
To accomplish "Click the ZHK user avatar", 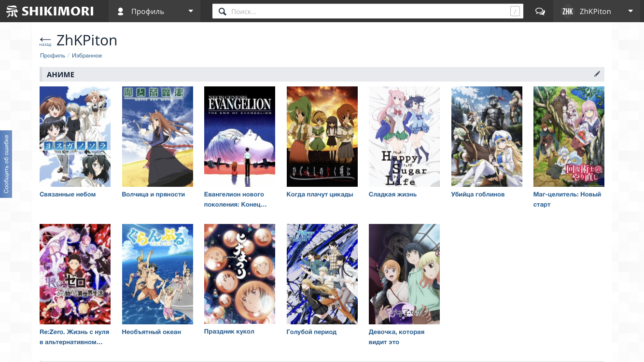I will click(x=568, y=12).
